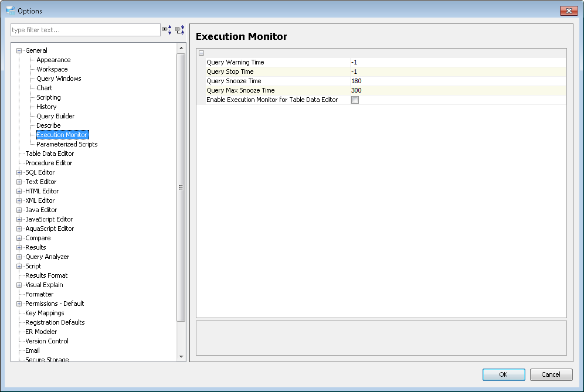Close the Options dialog
The height and width of the screenshot is (392, 584).
pyautogui.click(x=569, y=11)
